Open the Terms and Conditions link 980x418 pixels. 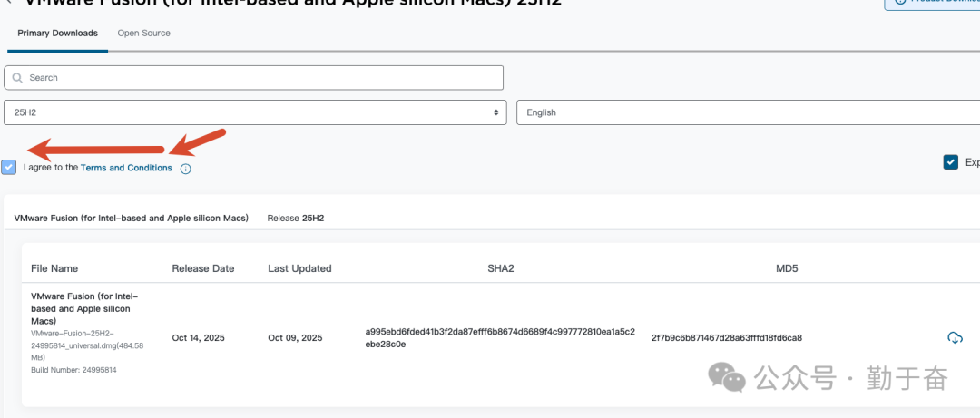click(x=126, y=168)
